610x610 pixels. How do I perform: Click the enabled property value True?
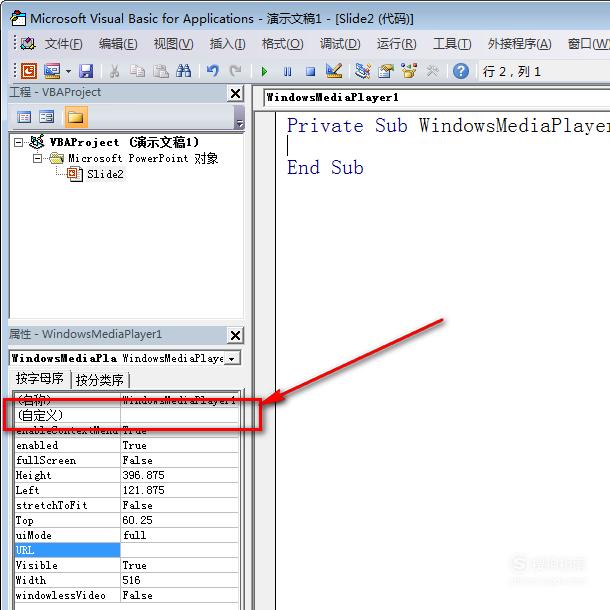pos(179,445)
